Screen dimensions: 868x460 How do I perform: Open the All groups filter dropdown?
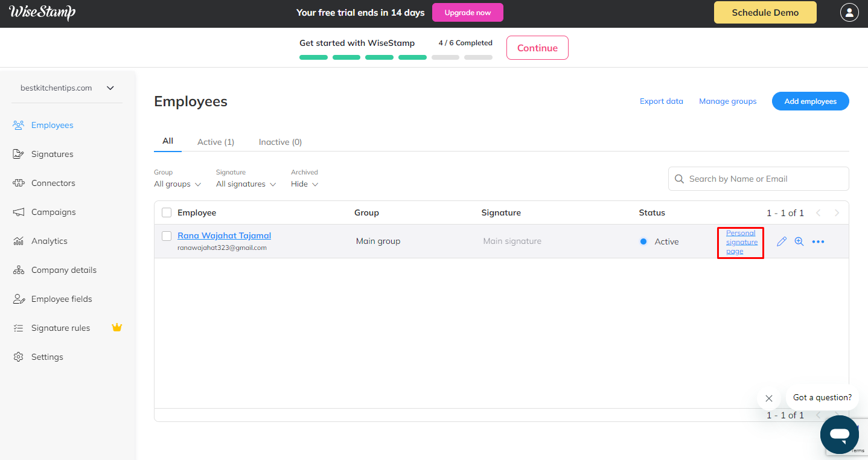click(177, 184)
